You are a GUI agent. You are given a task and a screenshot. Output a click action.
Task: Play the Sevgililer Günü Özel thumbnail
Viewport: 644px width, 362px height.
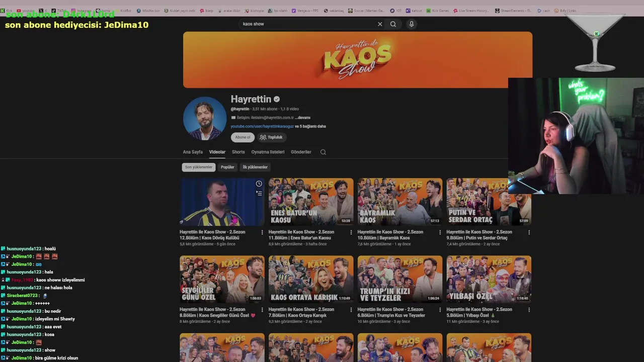222,279
